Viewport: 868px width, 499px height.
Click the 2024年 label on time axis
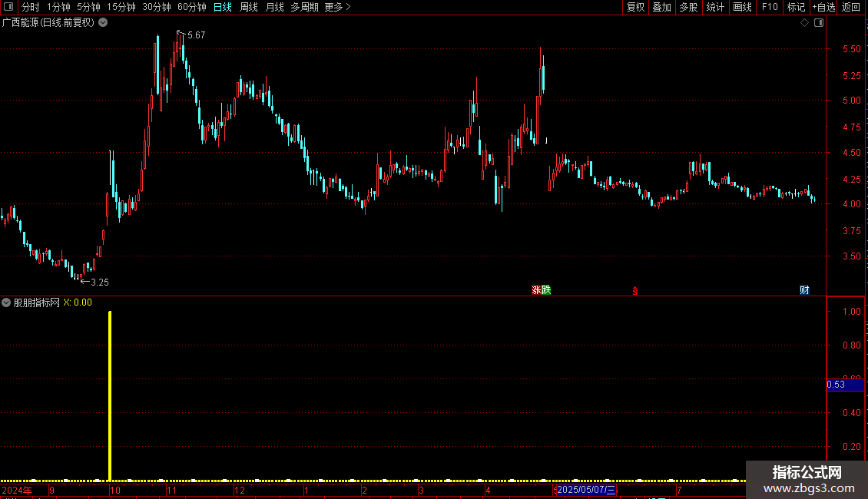(x=17, y=490)
